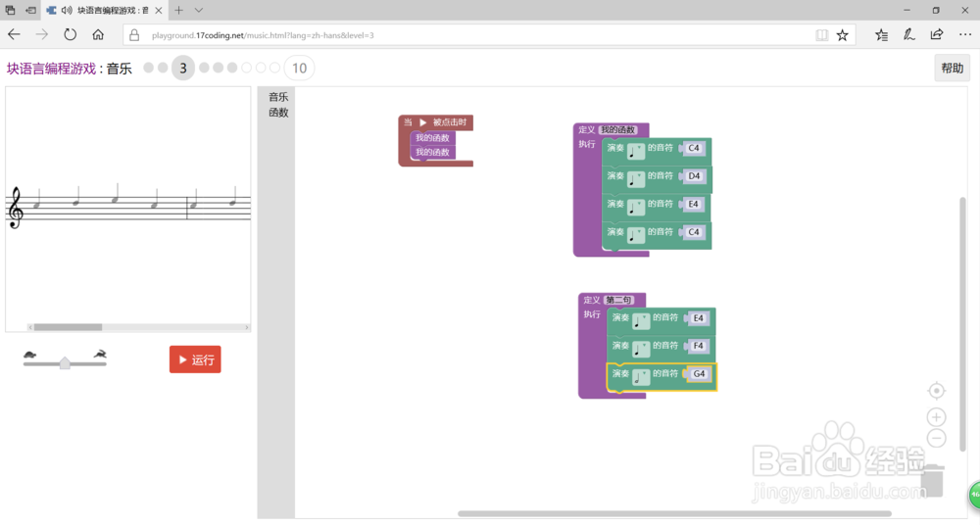This screenshot has width=980, height=525.
Task: Open note duration dropdown on 我的函数 E4 block
Action: coord(636,207)
